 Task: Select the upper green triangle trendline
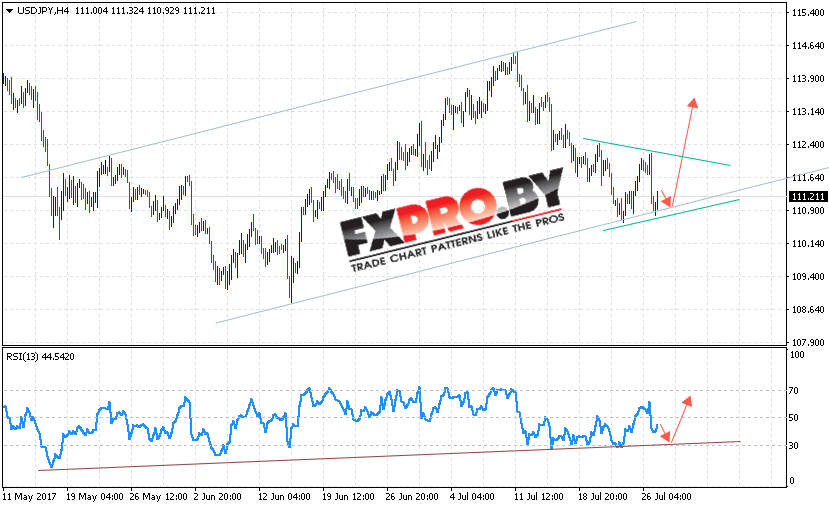(657, 152)
